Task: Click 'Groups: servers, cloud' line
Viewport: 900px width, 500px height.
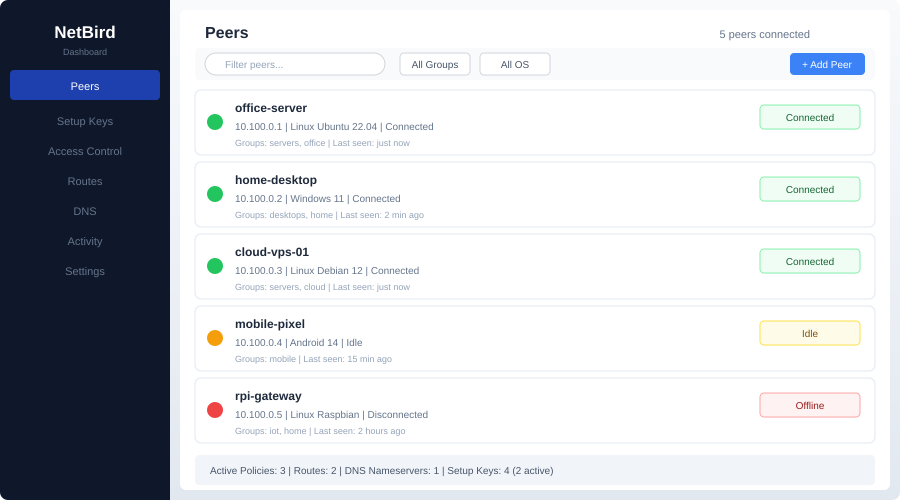Action: point(322,287)
